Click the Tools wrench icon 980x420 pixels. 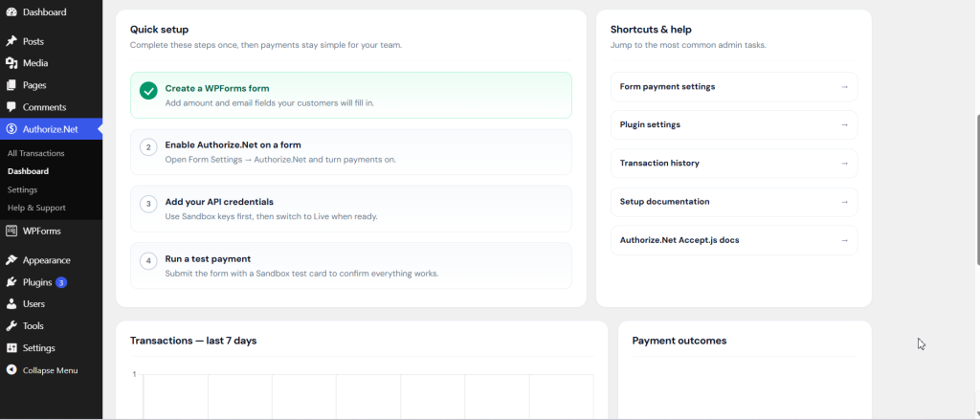11,325
